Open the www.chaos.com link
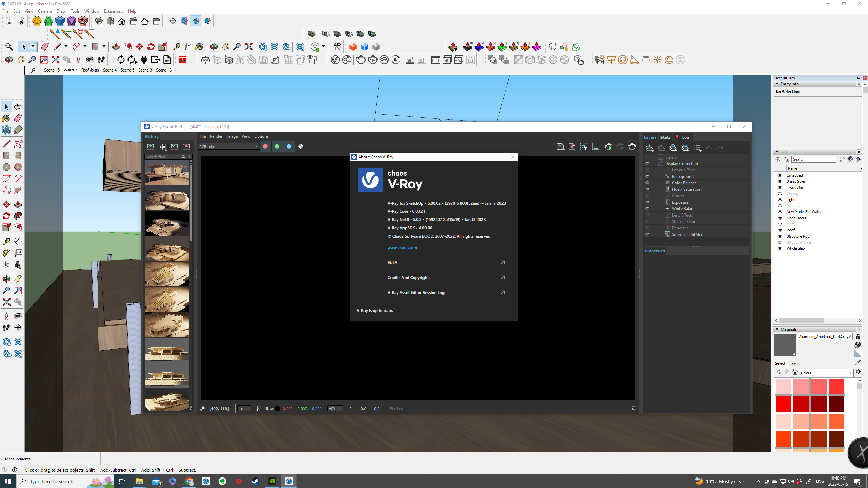Screen dimensions: 868x488 tap(402, 248)
